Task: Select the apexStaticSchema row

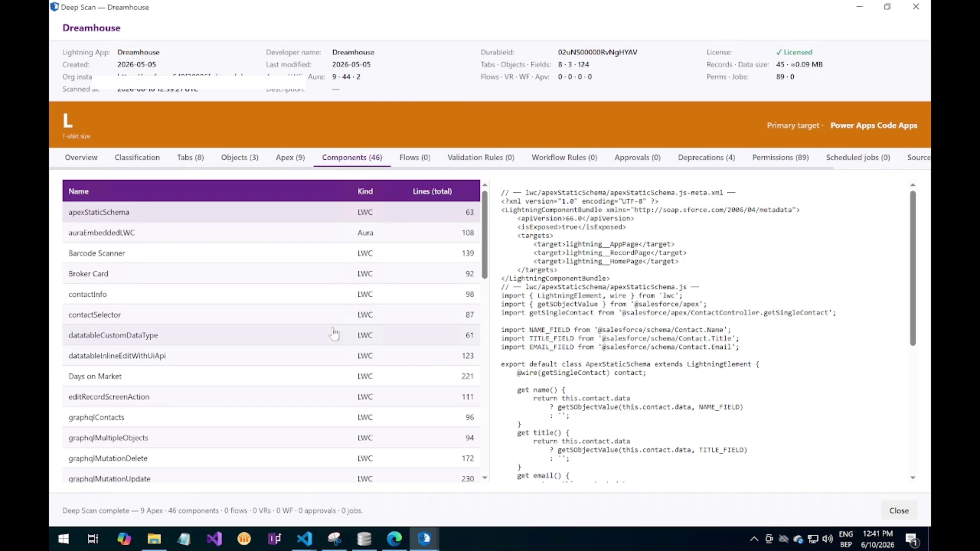Action: [x=271, y=212]
